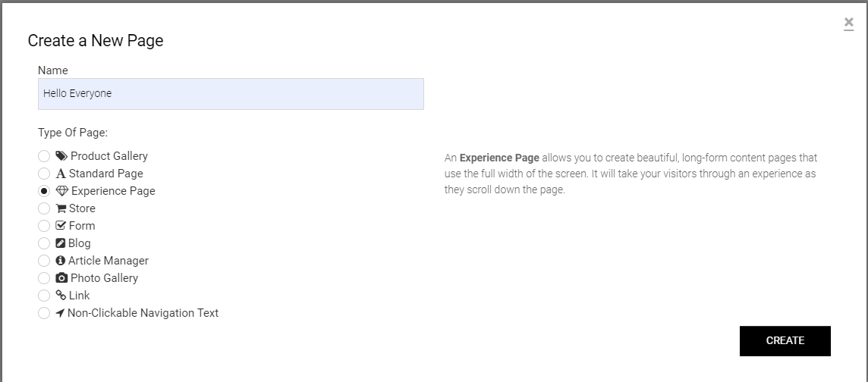Click the Article Manager info icon

click(x=61, y=261)
